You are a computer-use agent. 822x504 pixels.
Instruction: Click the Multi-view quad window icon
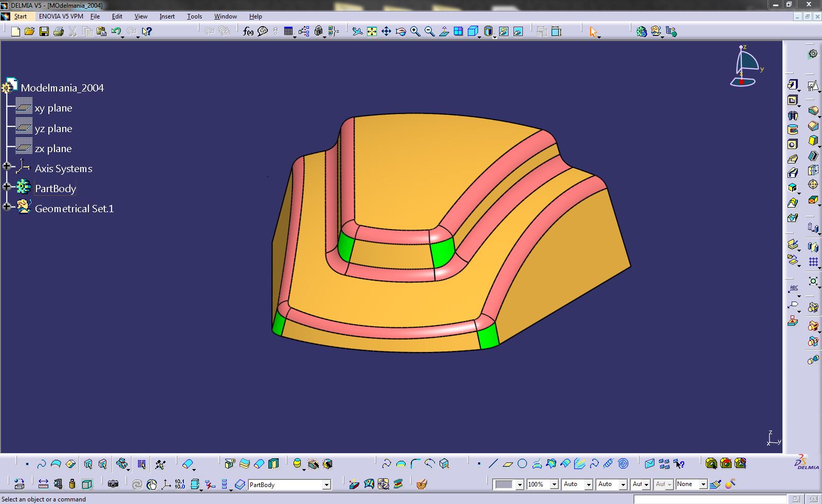(x=458, y=31)
